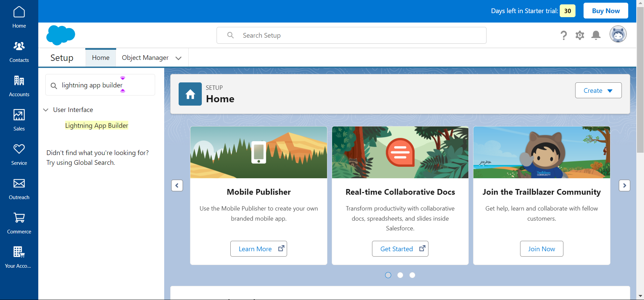Switch to the Object Manager tab
The image size is (644, 300).
[x=145, y=58]
